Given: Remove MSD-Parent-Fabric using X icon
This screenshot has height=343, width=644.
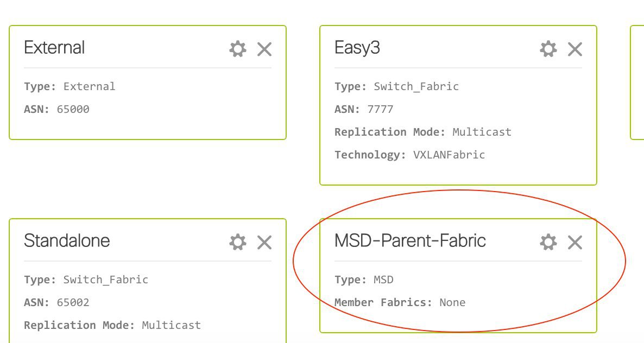Looking at the screenshot, I should [575, 243].
